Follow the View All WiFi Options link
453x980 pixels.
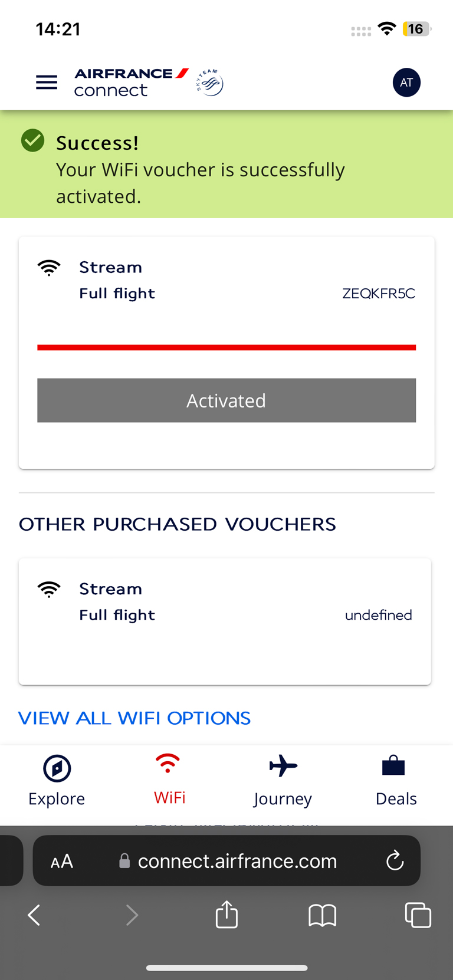(x=134, y=718)
